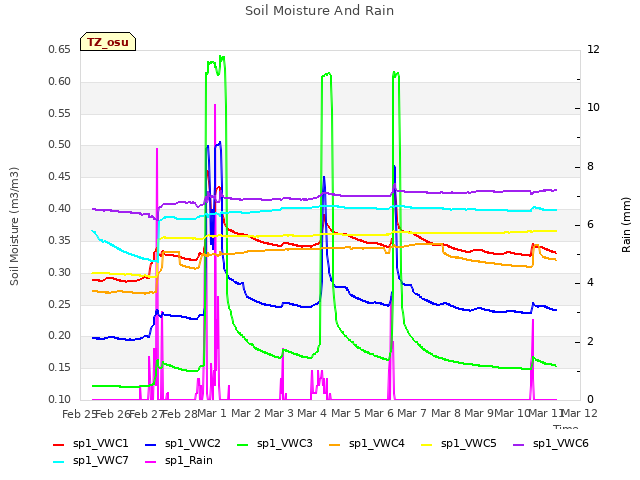640x480 pixels.
Task: Click the Rain (mm) axis label
Action: tap(626, 225)
